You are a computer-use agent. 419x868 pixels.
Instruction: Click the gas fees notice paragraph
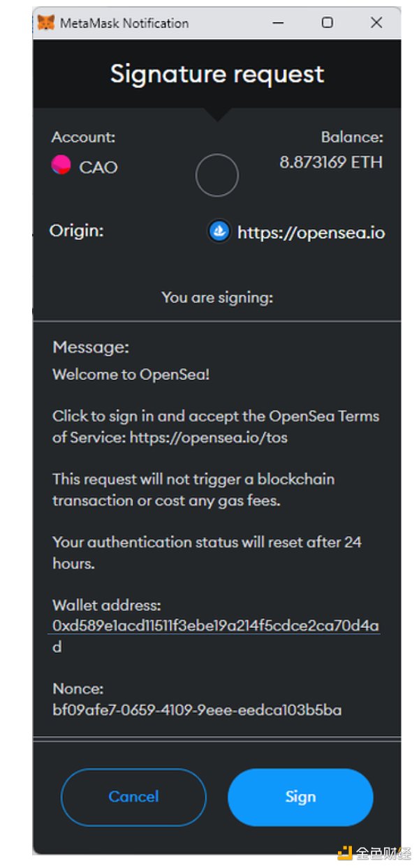[x=193, y=490]
